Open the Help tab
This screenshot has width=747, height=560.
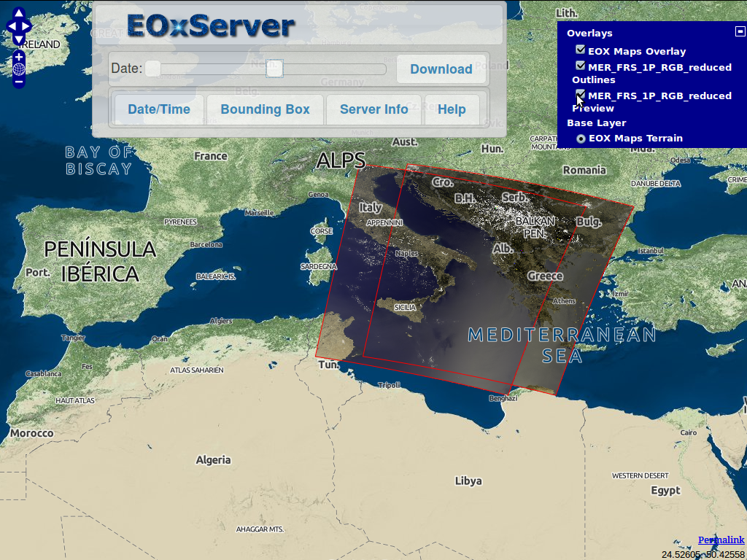452,109
